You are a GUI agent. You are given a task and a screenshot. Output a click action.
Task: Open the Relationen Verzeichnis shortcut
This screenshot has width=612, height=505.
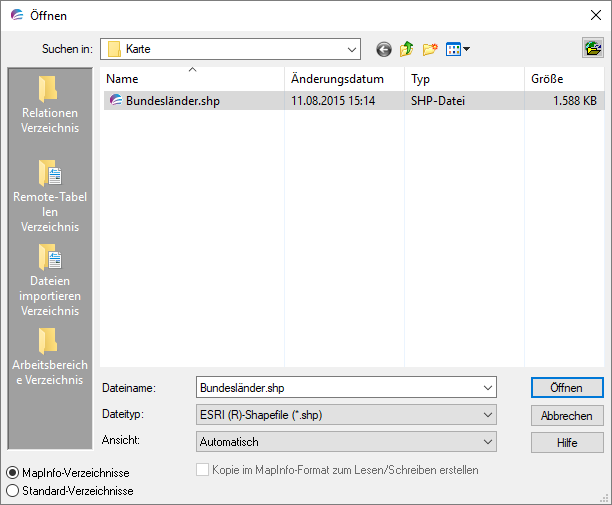coord(50,105)
